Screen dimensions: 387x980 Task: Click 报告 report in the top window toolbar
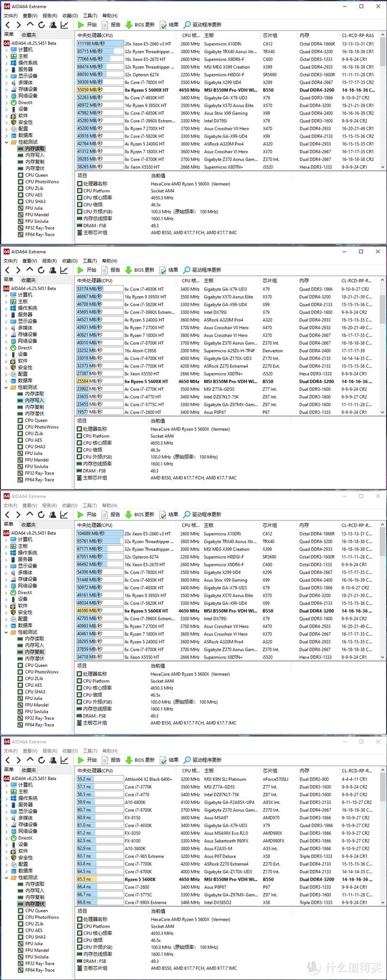point(111,25)
